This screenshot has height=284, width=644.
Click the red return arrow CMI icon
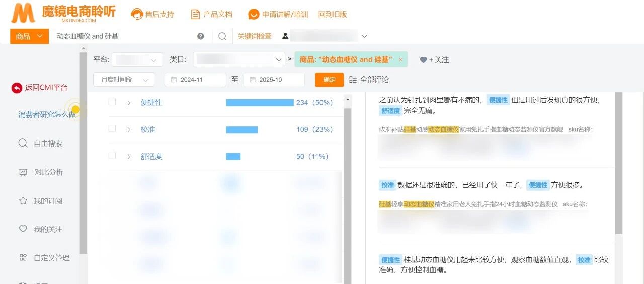click(x=17, y=88)
